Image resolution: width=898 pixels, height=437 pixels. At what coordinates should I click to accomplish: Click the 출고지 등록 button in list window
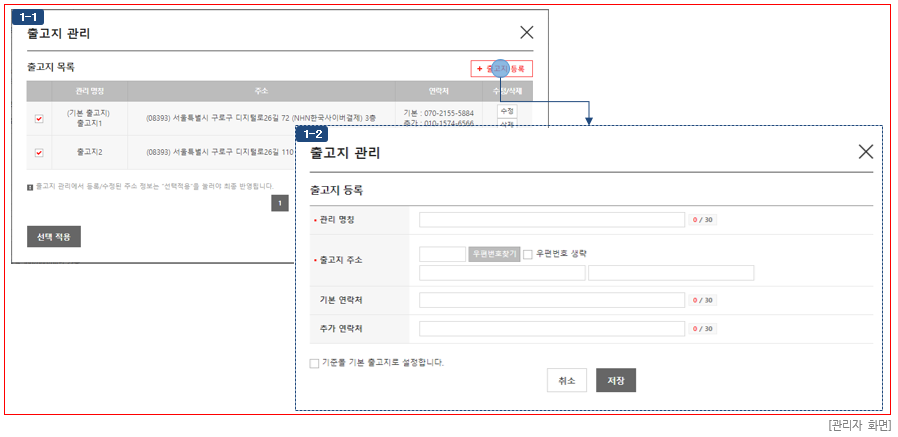coord(502,69)
